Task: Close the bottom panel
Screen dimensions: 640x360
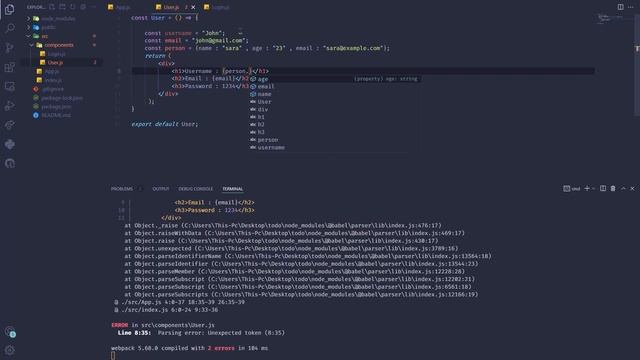Action: point(632,189)
